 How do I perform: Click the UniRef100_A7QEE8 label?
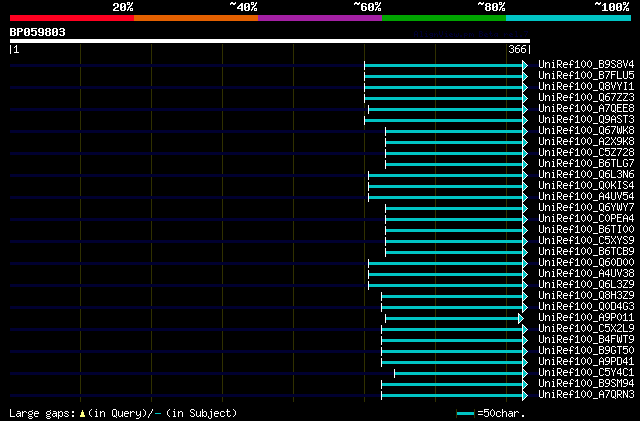tap(586, 109)
